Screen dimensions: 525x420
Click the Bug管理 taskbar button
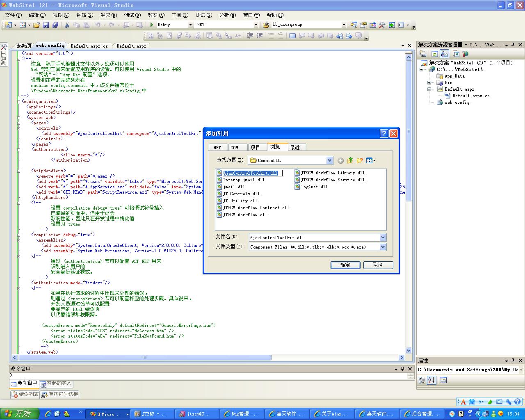tap(242, 414)
